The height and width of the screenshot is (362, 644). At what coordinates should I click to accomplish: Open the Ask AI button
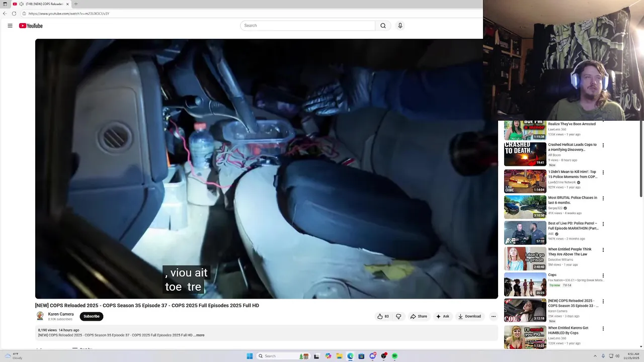[443, 316]
